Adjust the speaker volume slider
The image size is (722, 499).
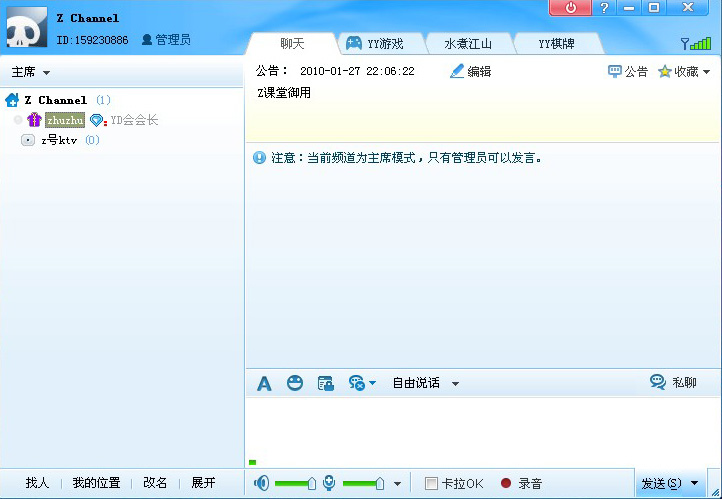click(296, 483)
